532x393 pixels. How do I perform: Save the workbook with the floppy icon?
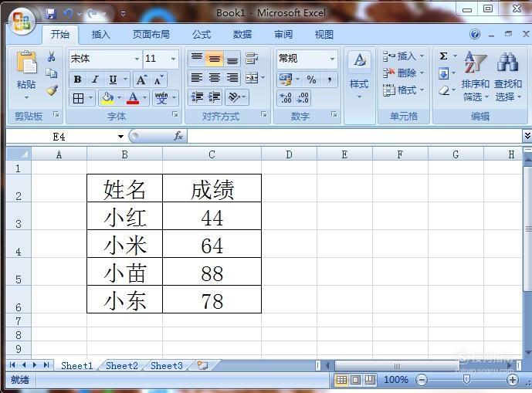point(51,13)
